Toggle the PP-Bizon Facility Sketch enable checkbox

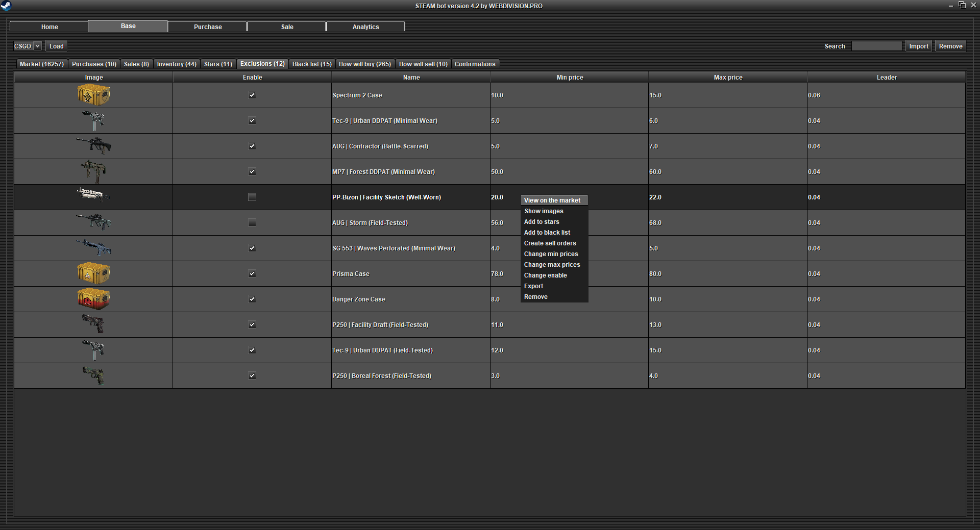pos(252,197)
